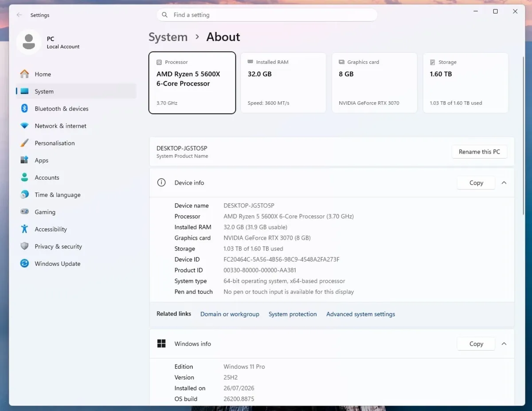The image size is (532, 411).
Task: Select the Graphics card 8 GB card
Action: click(374, 83)
